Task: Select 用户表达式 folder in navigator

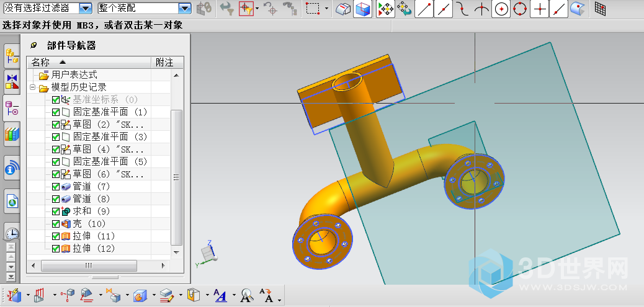Action: [x=74, y=75]
